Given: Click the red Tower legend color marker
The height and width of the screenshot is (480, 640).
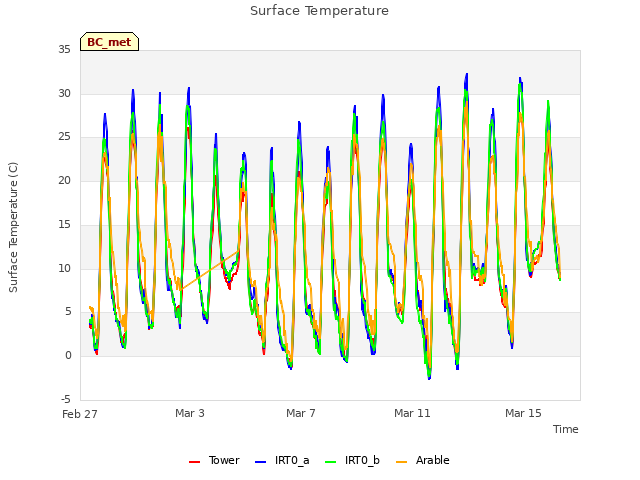Looking at the screenshot, I should 194,462.
